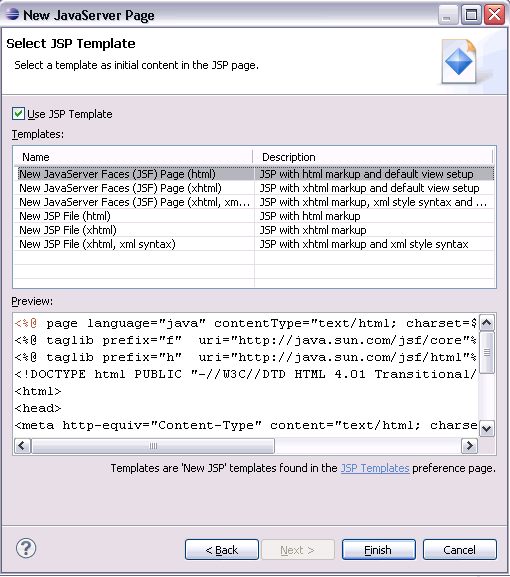
Task: Sort templates by Name column header
Action: click(133, 157)
